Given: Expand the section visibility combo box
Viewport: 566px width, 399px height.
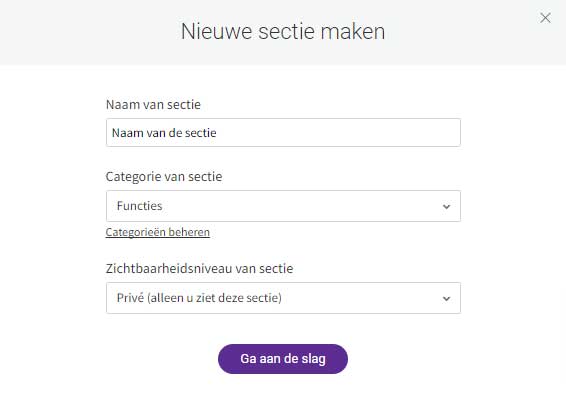Looking at the screenshot, I should point(283,298).
